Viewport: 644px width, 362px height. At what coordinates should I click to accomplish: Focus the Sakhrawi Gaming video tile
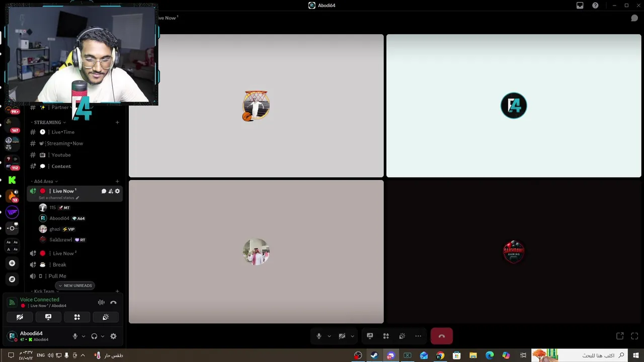tap(514, 251)
